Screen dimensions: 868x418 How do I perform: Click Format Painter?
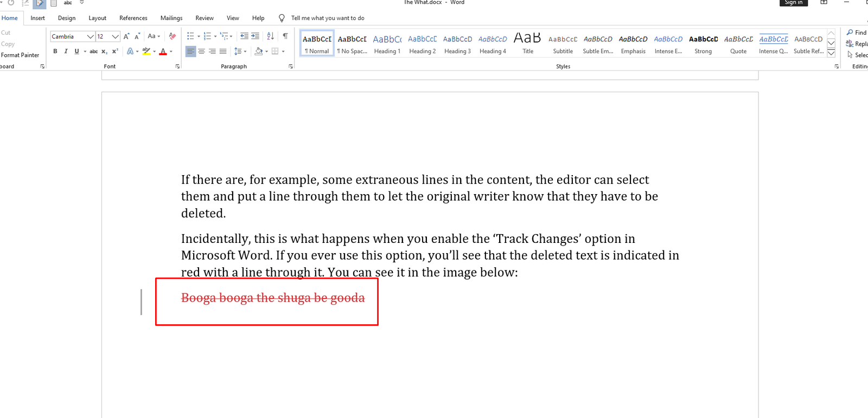click(20, 55)
